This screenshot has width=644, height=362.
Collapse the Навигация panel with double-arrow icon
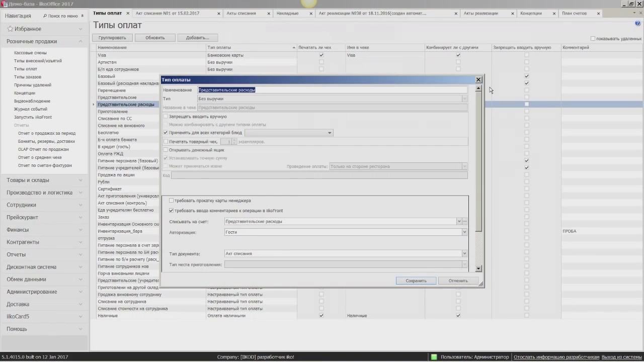point(83,16)
